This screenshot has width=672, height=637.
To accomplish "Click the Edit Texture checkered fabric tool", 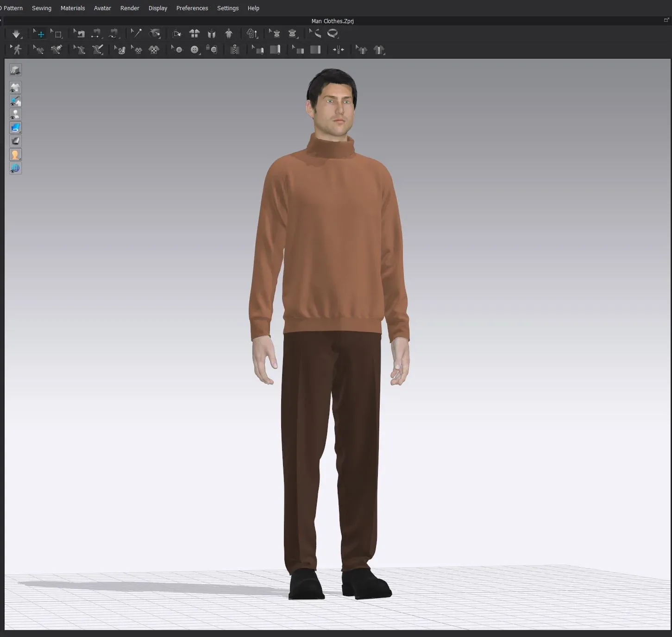I will (120, 50).
